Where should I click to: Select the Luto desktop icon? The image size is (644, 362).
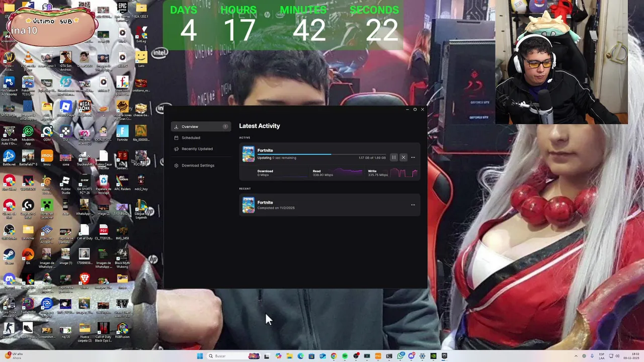point(141,59)
